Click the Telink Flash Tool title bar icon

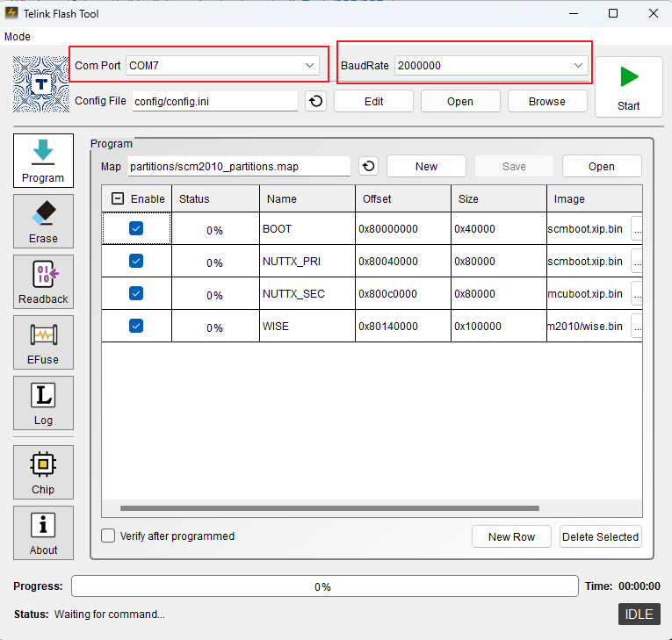click(x=11, y=13)
